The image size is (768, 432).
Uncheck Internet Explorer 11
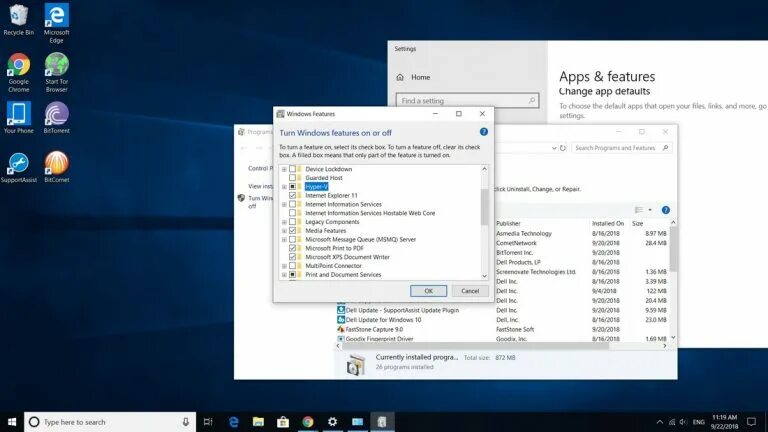click(x=292, y=195)
